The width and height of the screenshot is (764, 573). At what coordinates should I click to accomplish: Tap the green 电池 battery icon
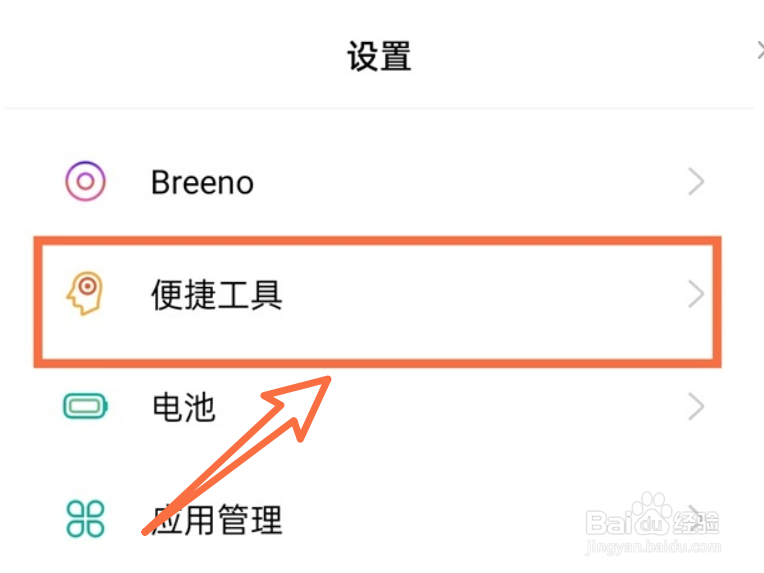pyautogui.click(x=85, y=407)
